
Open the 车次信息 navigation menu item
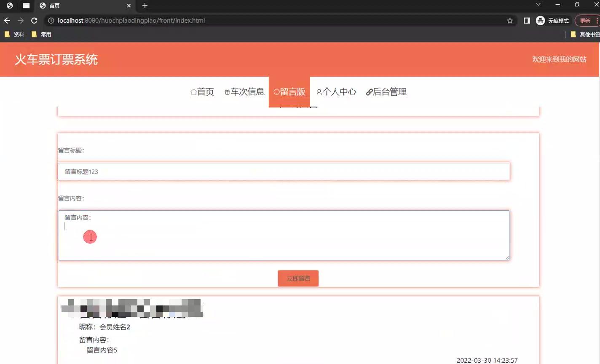pyautogui.click(x=248, y=92)
